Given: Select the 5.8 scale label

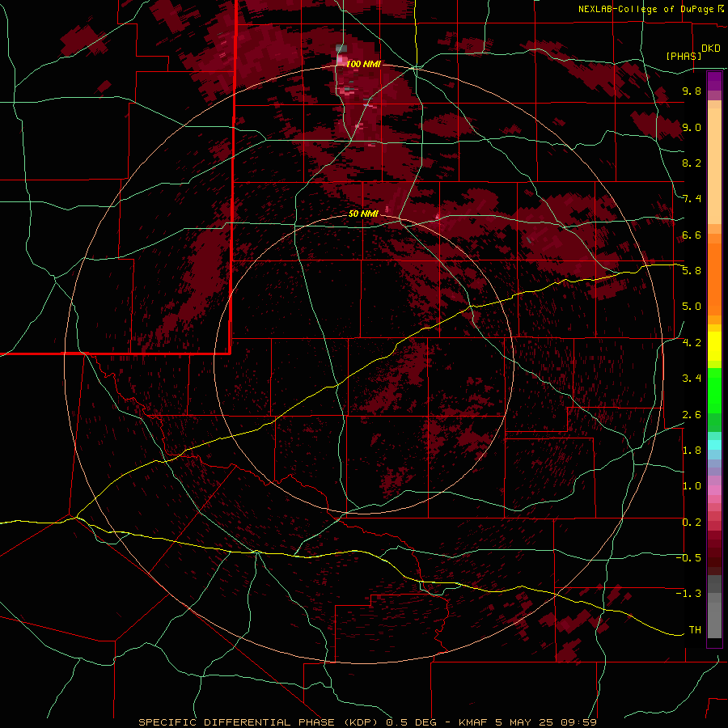Looking at the screenshot, I should (x=692, y=270).
